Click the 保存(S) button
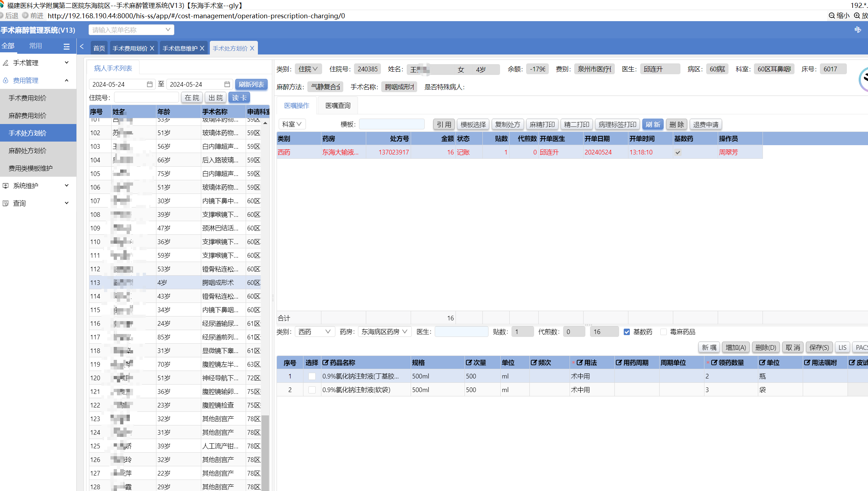Image resolution: width=868 pixels, height=491 pixels. [x=819, y=347]
